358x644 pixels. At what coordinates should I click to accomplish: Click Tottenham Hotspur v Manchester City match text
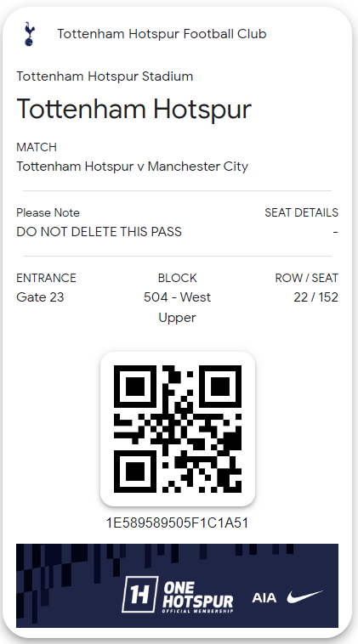tap(133, 167)
